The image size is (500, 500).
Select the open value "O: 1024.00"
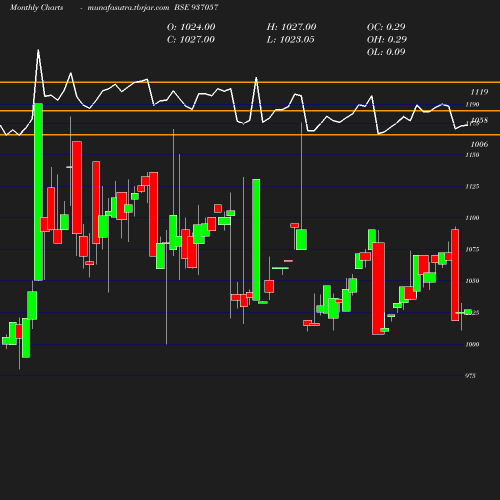pyautogui.click(x=191, y=27)
